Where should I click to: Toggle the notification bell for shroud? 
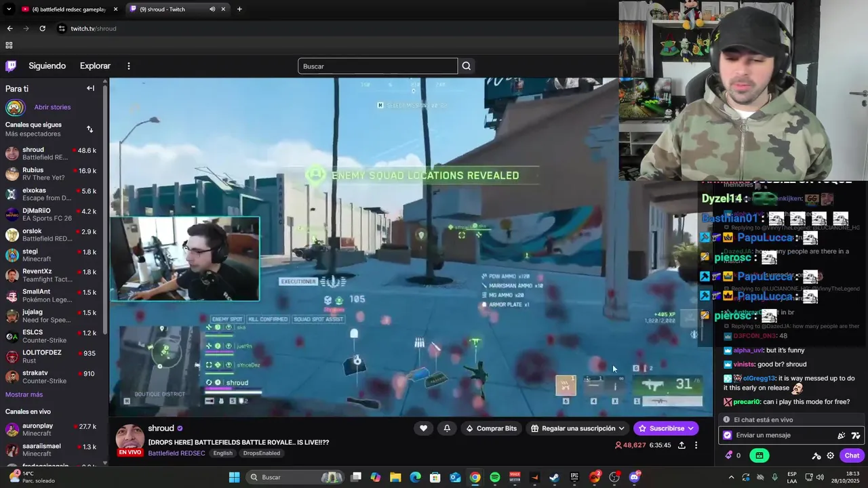[447, 428]
